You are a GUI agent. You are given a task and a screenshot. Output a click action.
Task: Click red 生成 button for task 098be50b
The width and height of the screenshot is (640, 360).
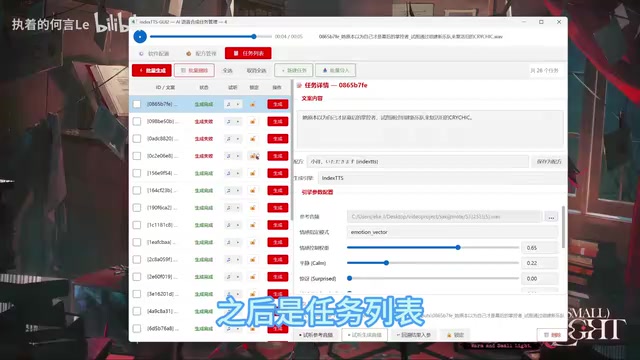[278, 122]
